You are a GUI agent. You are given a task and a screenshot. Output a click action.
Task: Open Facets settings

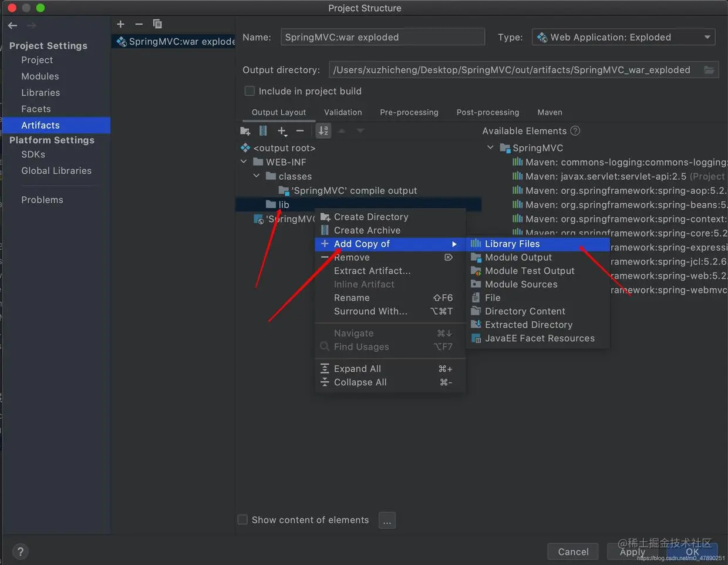pyautogui.click(x=36, y=109)
